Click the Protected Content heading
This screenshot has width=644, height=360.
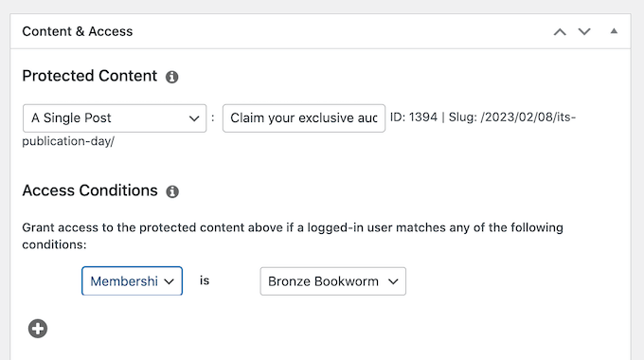(90, 76)
